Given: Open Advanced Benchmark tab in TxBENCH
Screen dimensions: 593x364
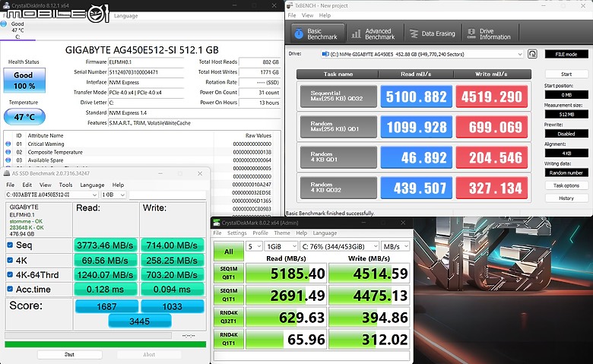Looking at the screenshot, I should (374, 34).
